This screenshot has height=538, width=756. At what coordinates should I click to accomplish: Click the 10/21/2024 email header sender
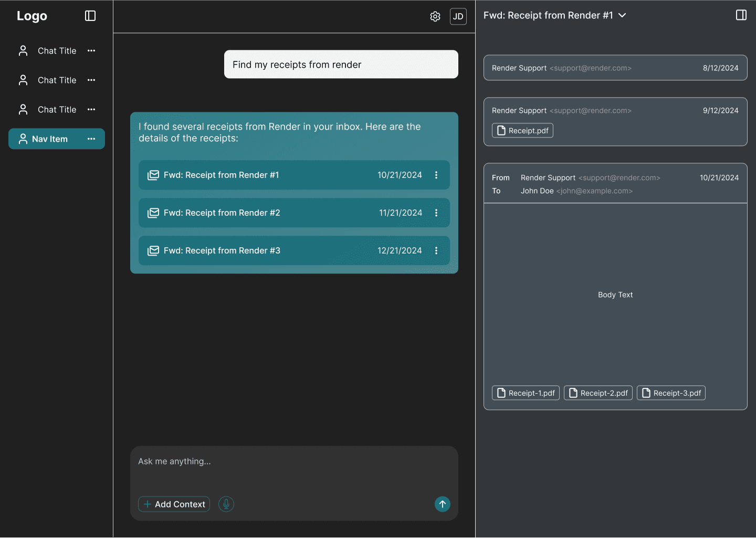pos(590,178)
